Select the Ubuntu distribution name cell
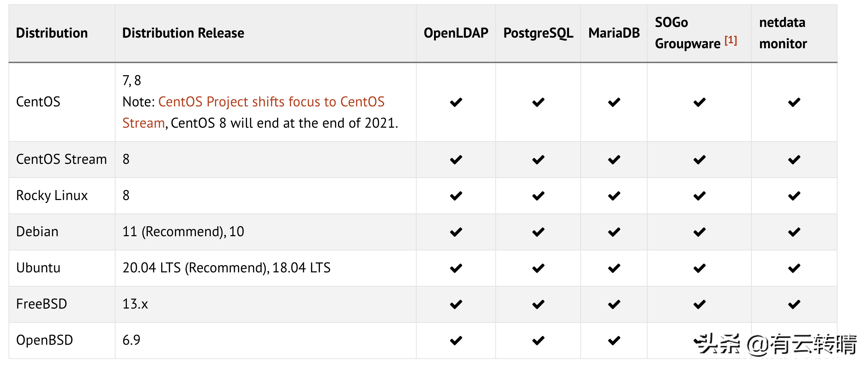 coord(38,268)
